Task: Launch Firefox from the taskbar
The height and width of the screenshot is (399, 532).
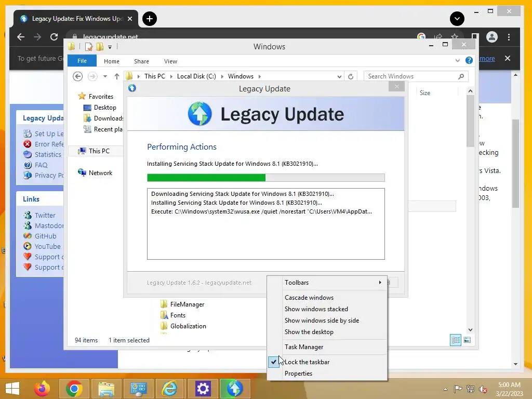Action: [x=42, y=389]
